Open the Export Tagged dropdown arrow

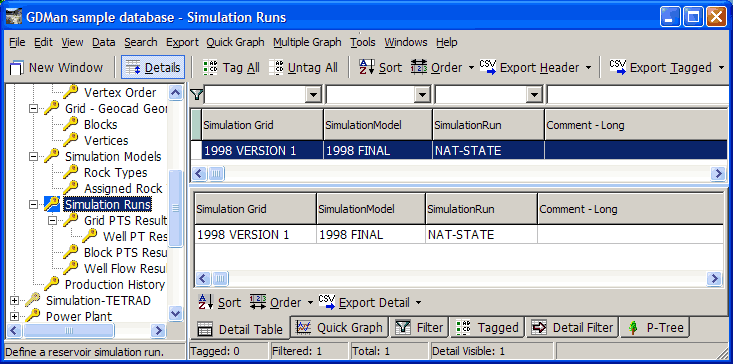(720, 68)
